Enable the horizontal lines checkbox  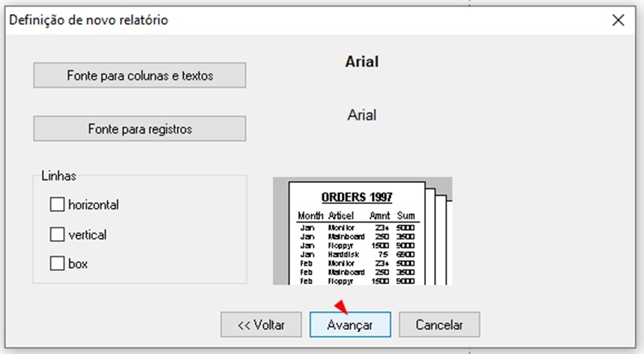tap(57, 204)
